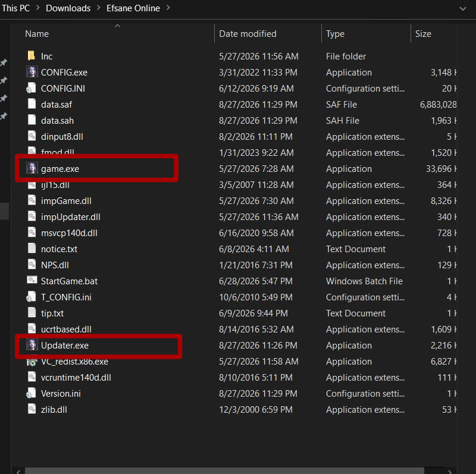Sort by Date modified column
Screen dimensions: 476x474
tap(248, 34)
